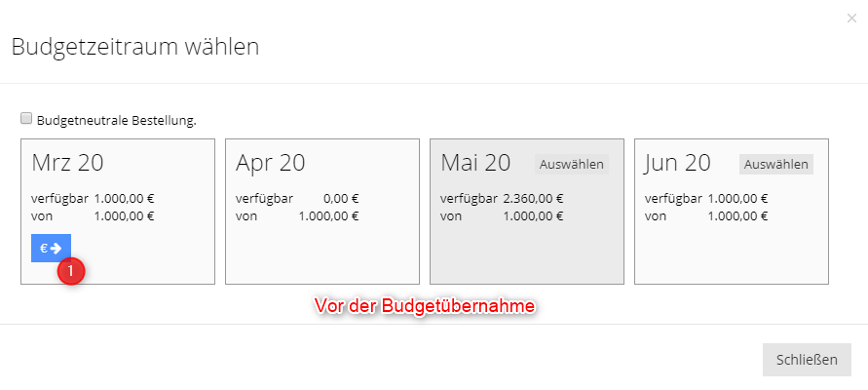Click the red 'Vor der Budgetübernahme' caption
The width and height of the screenshot is (868, 390).
[425, 306]
